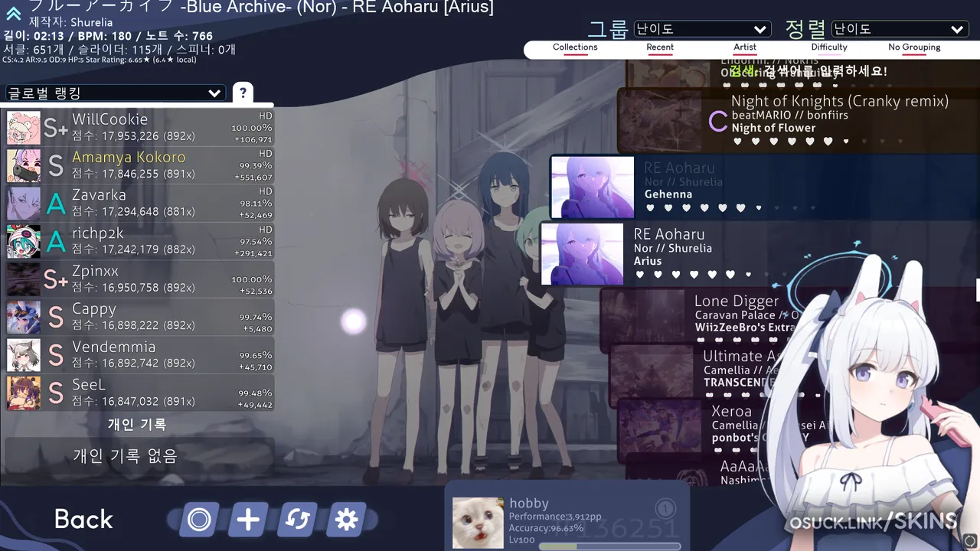Screen dimensions: 980x551
Task: Click the Back button
Action: click(83, 520)
